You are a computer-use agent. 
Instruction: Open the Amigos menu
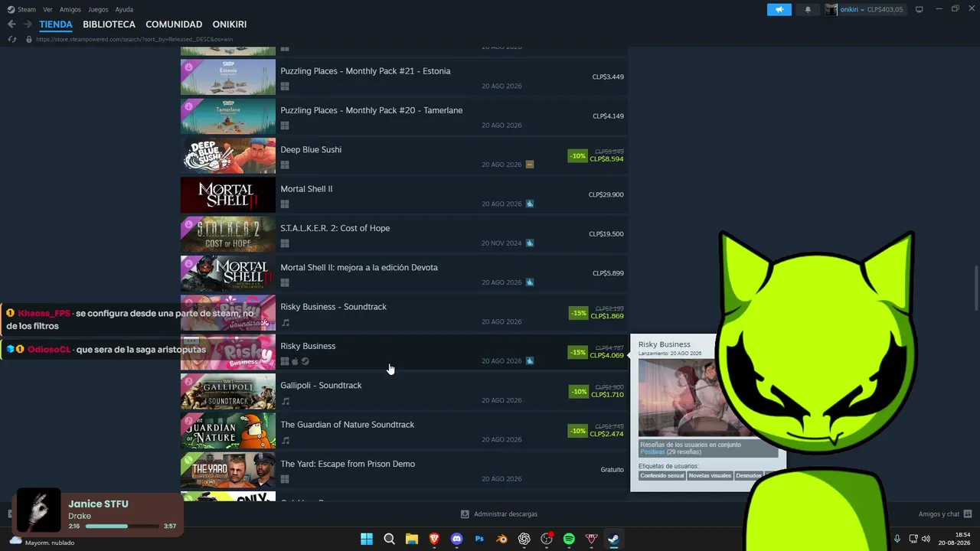[x=70, y=9]
